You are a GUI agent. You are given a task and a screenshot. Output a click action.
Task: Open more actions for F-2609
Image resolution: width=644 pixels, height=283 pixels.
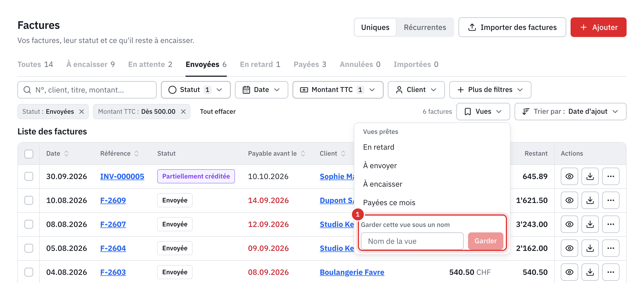(611, 200)
